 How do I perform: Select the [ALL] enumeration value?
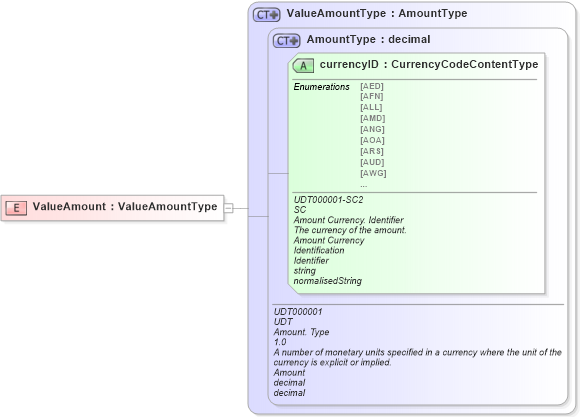pyautogui.click(x=371, y=107)
